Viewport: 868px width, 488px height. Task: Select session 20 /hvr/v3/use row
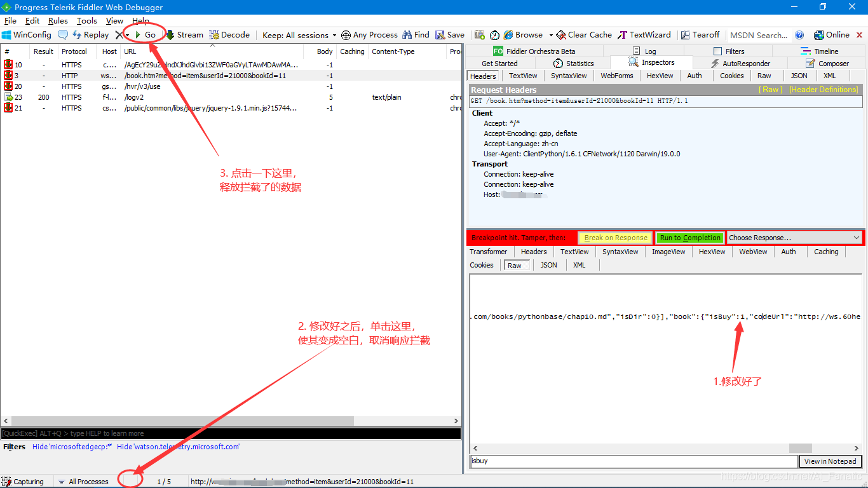(x=231, y=86)
